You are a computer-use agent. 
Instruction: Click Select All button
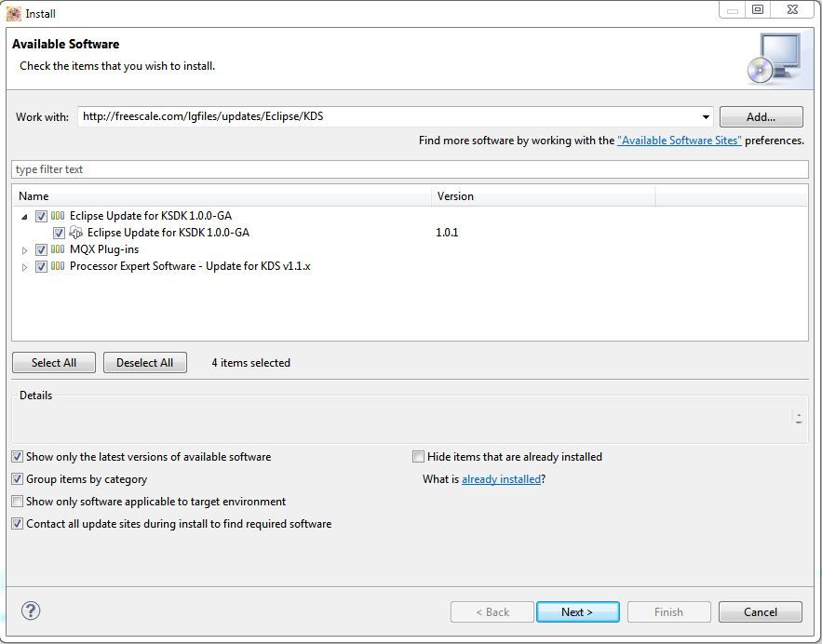(53, 363)
